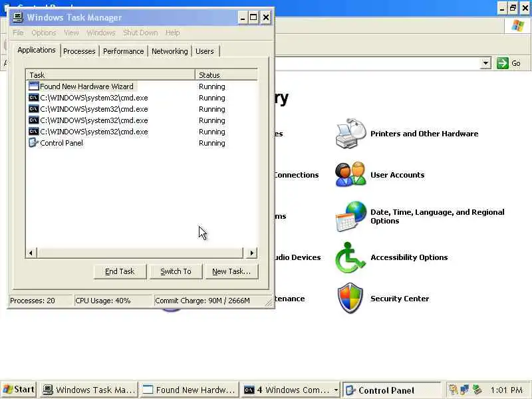This screenshot has height=399, width=532.
Task: Open the Printers and Other Hardware link
Action: (424, 134)
